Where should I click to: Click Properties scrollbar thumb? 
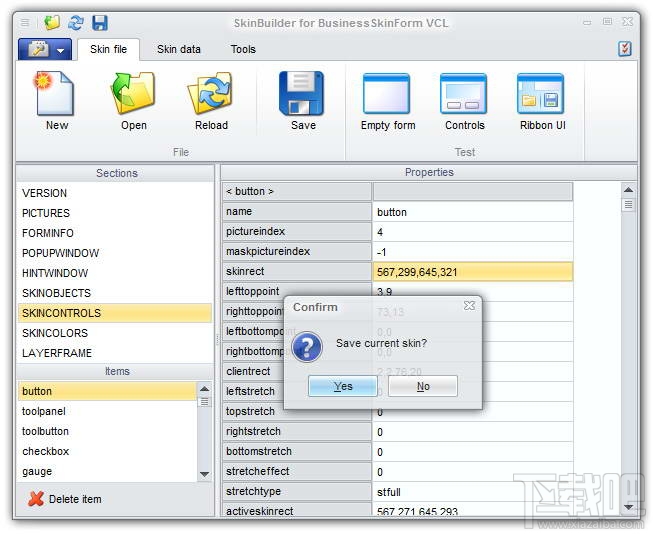[x=628, y=205]
